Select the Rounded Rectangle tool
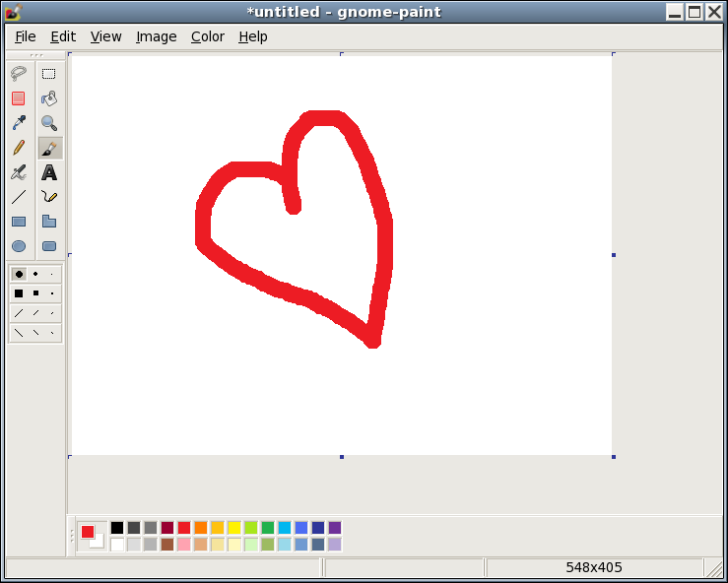Viewport: 728px width, 583px height. [49, 246]
